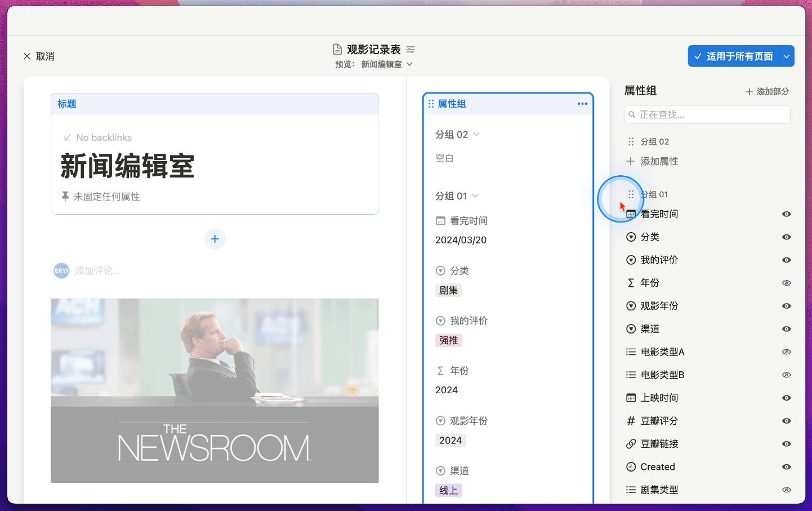The width and height of the screenshot is (812, 511).
Task: Select the 电影类型B row in sidebar
Action: pos(708,375)
